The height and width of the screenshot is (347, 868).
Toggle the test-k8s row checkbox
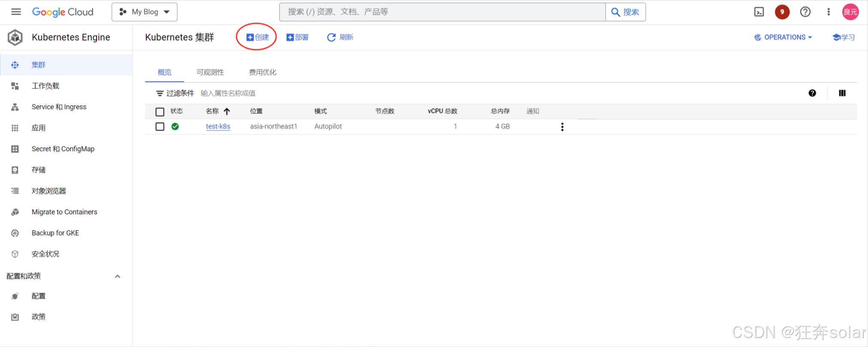point(160,127)
